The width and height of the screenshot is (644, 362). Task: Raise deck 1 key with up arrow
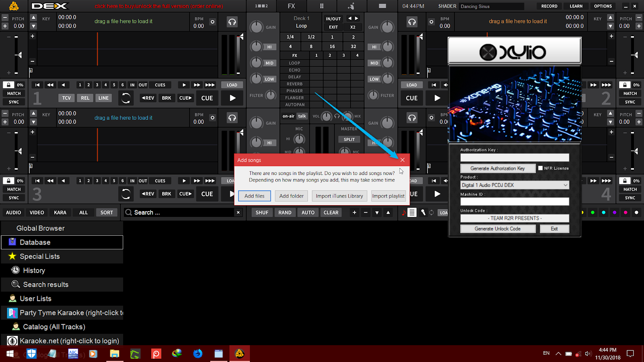(x=34, y=18)
